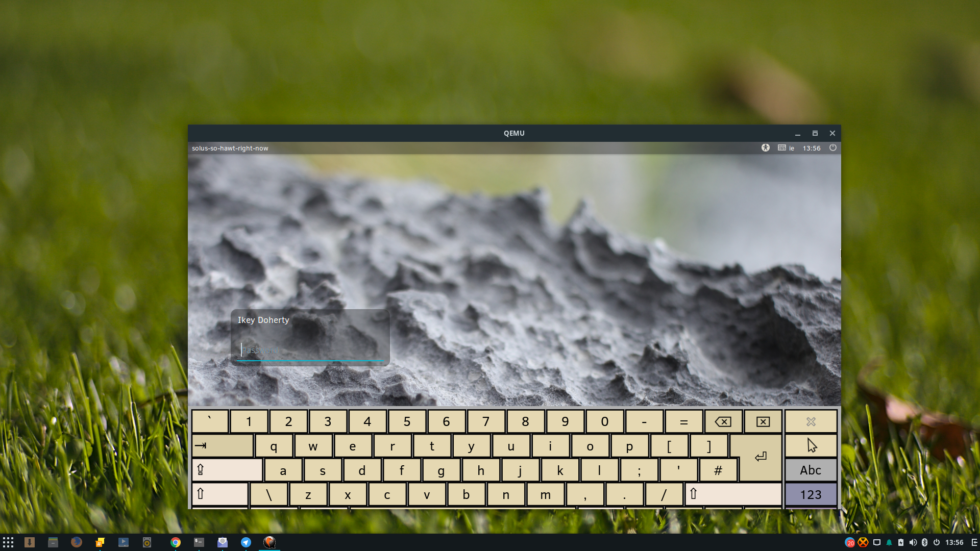Screen dimensions: 980x551
Task: Open the keyboard layout 'ie' indicator
Action: (786, 148)
